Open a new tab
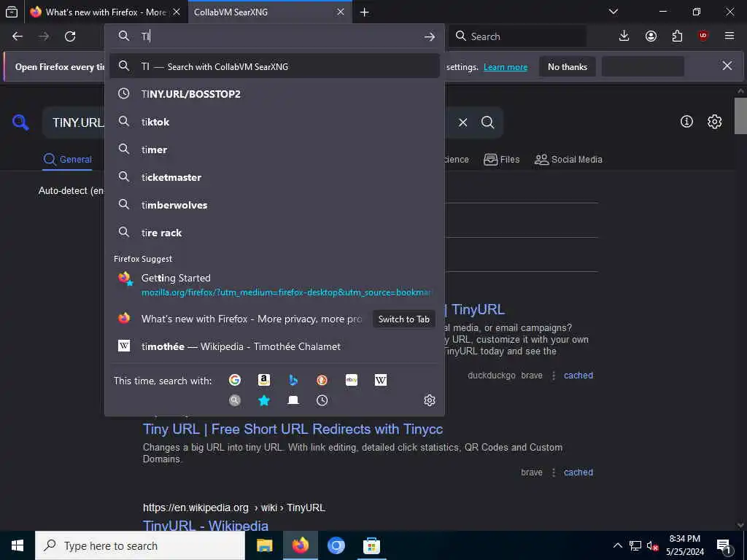 click(365, 12)
